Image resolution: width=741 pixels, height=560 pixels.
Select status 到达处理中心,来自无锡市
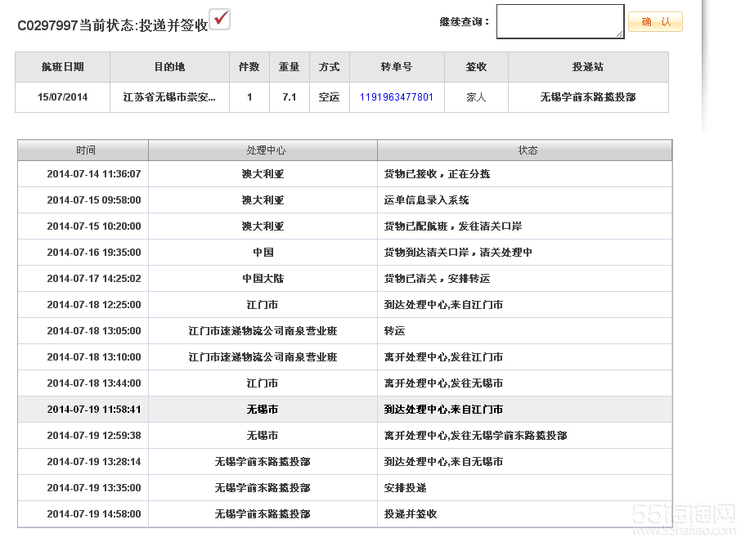(x=443, y=462)
